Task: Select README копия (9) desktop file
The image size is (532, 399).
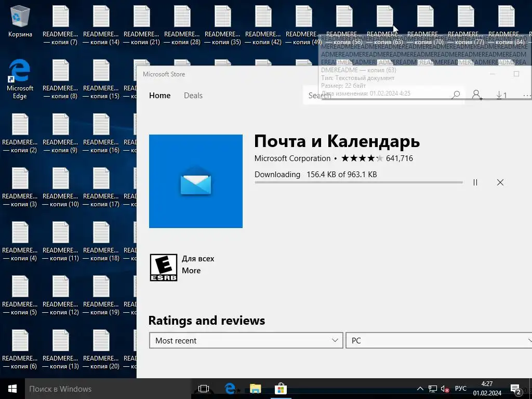Action: point(60,133)
